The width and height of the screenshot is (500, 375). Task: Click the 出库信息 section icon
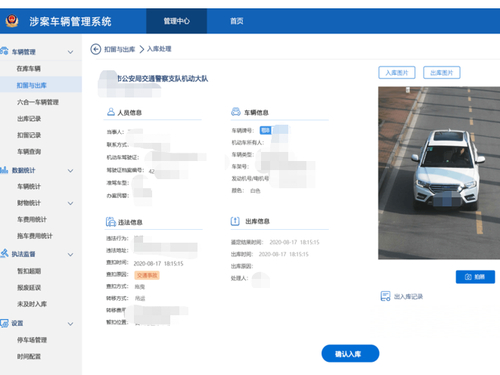pos(235,221)
